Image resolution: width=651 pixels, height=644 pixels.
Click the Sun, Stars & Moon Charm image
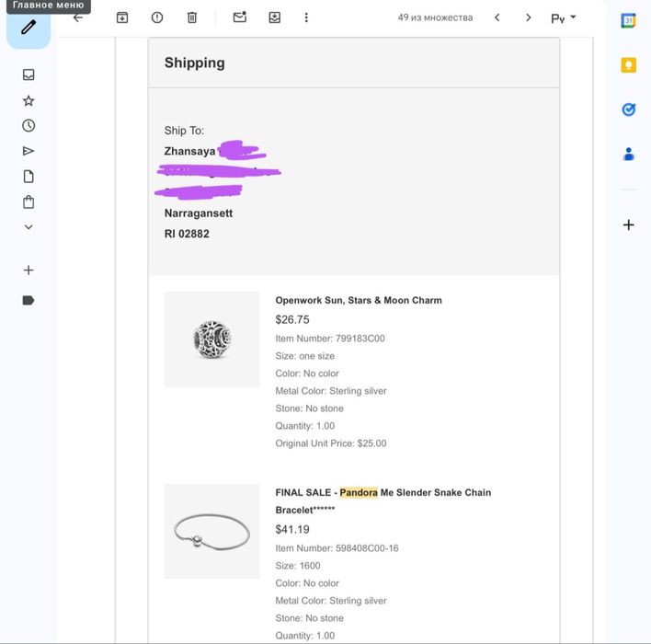211,339
